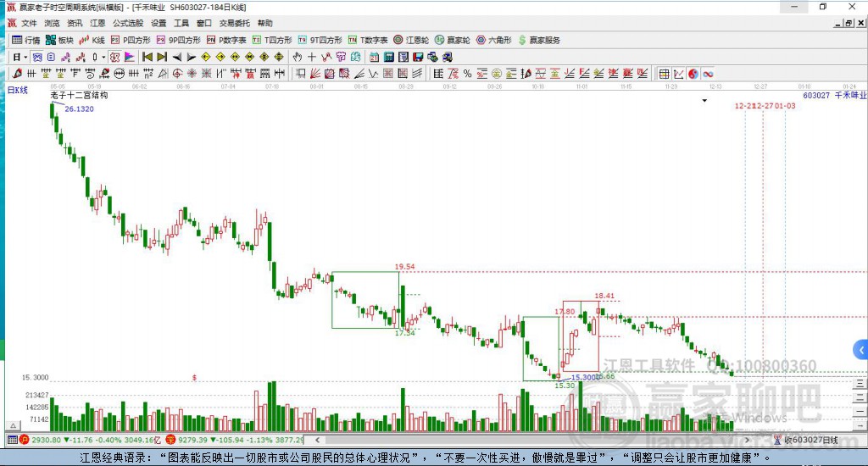
Task: Open the 板块 sector view
Action: pos(60,40)
